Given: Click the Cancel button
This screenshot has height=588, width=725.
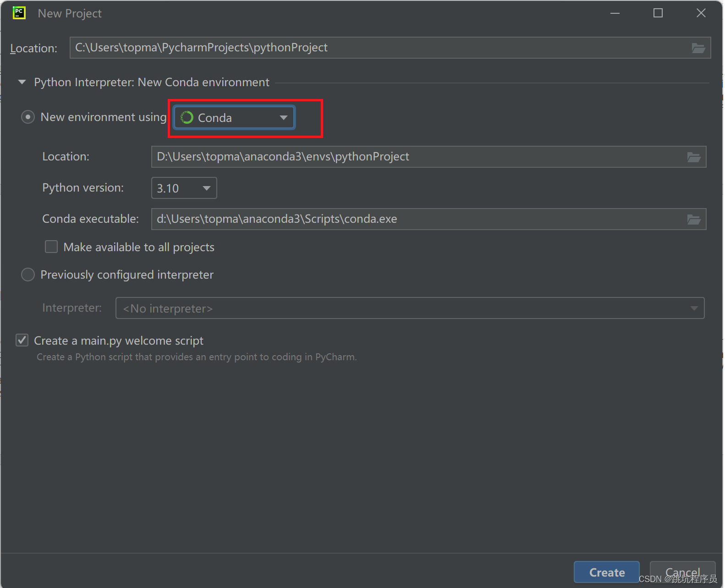Looking at the screenshot, I should point(682,572).
